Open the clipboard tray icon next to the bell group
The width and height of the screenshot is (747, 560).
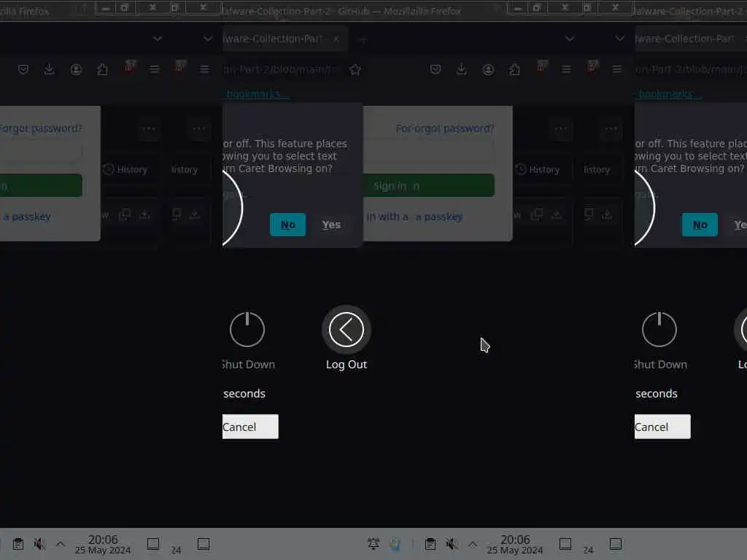pos(430,544)
